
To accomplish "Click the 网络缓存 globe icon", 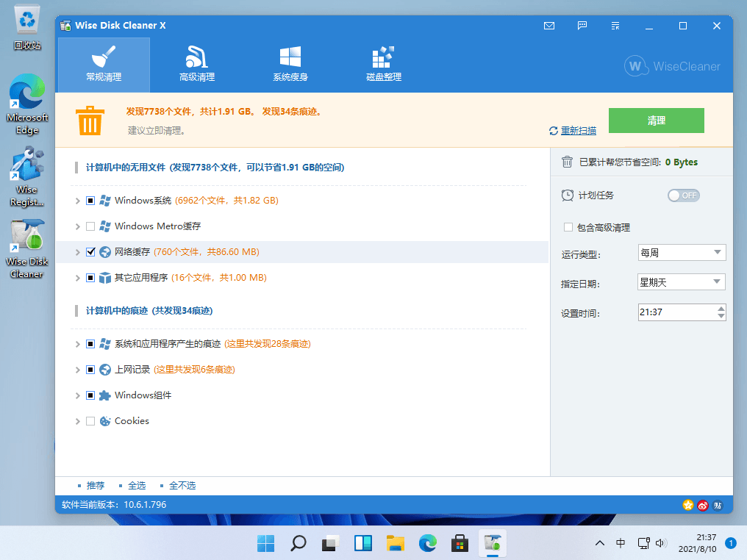I will point(105,252).
